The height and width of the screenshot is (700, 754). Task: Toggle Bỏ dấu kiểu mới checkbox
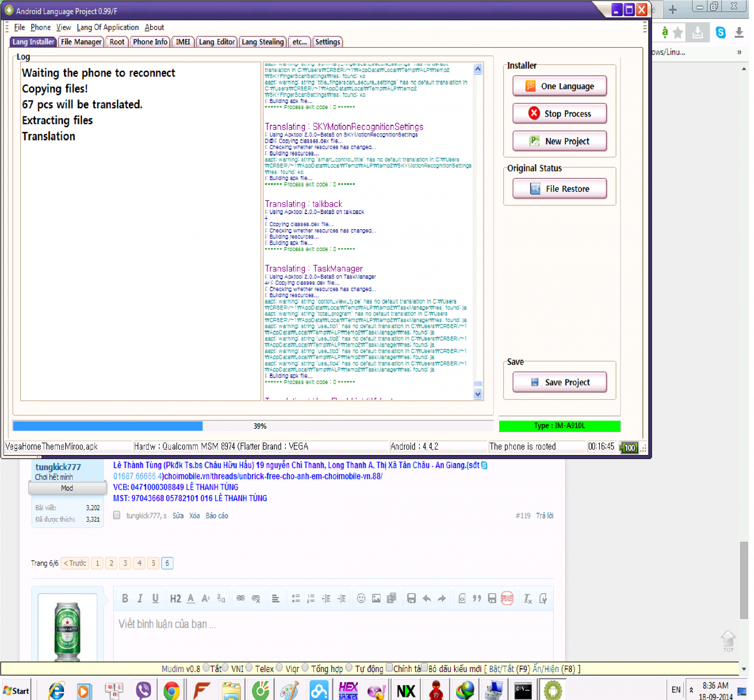pos(425,668)
